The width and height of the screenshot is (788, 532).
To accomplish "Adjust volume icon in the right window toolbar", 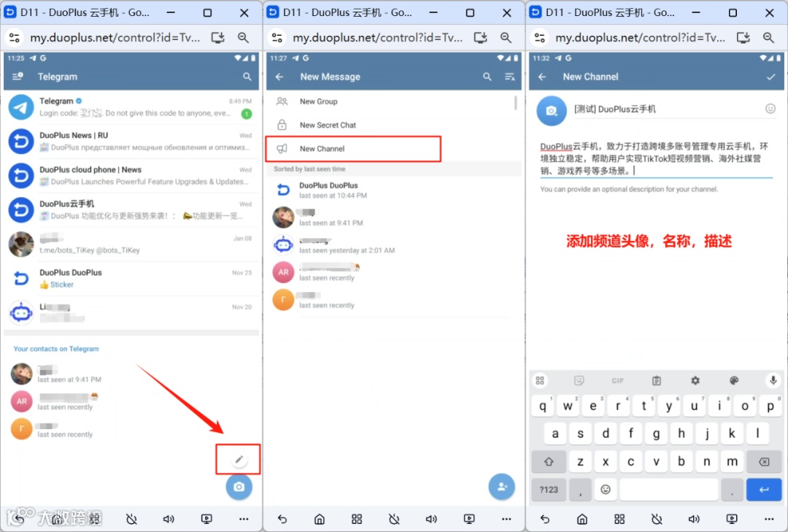I will pos(694,518).
